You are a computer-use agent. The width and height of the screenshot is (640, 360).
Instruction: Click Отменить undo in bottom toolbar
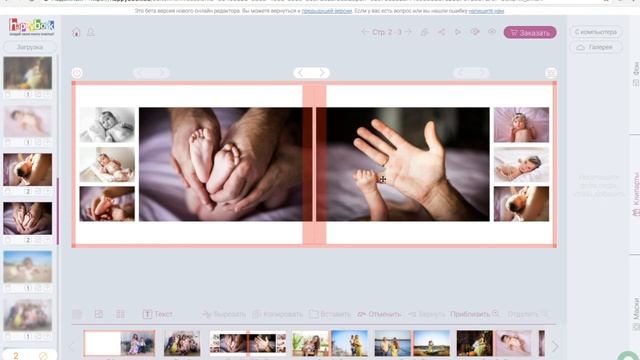click(x=380, y=314)
